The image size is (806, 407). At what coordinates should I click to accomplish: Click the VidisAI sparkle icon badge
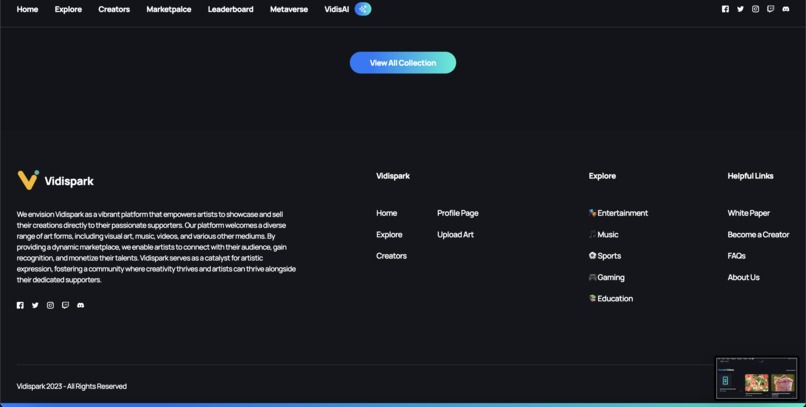coord(363,9)
